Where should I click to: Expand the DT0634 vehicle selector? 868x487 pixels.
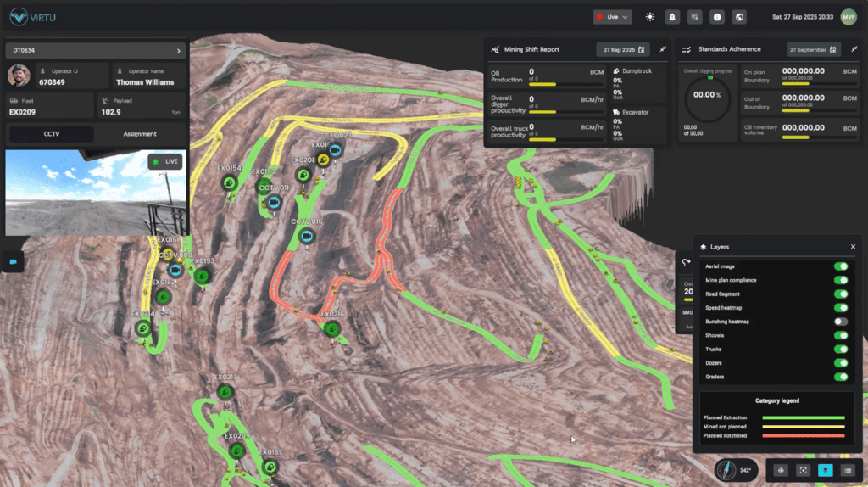pos(95,51)
